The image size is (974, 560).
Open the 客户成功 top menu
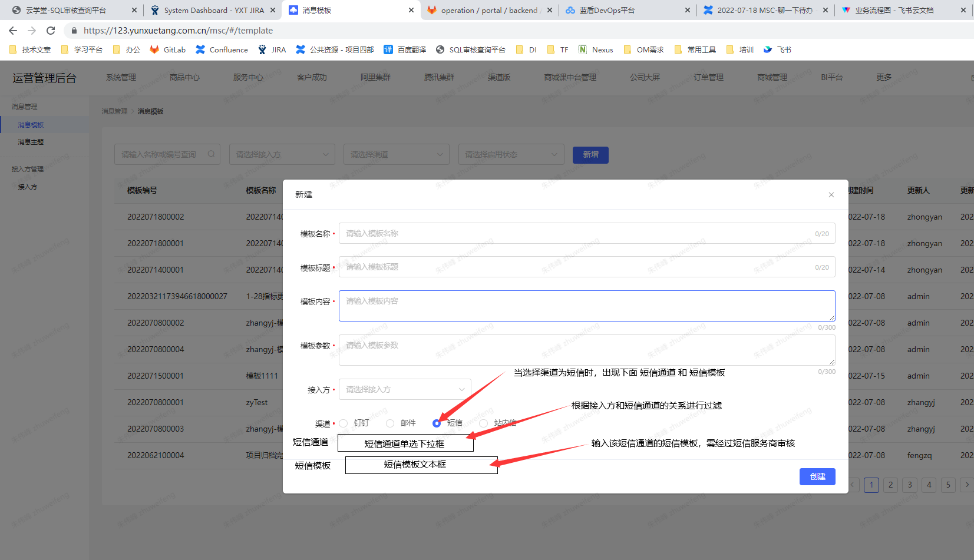[x=312, y=77]
